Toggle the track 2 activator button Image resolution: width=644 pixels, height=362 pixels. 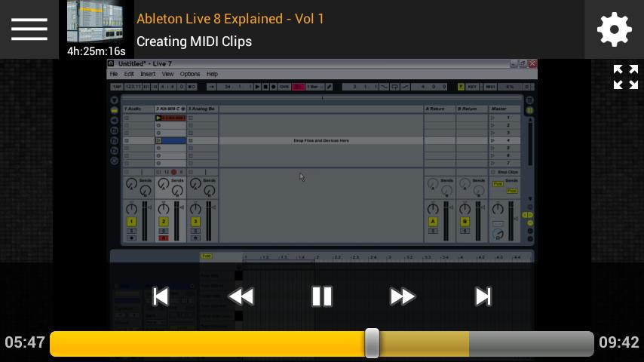click(164, 222)
